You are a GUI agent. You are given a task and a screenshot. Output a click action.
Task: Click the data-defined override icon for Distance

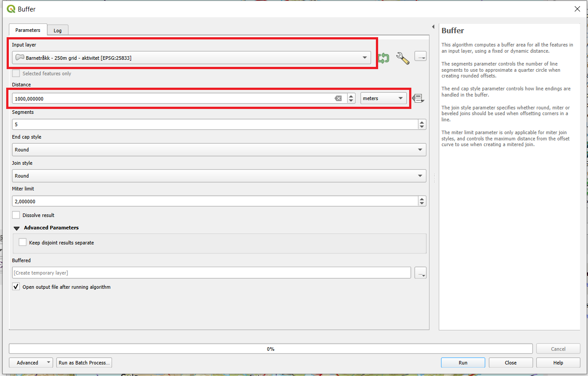418,98
